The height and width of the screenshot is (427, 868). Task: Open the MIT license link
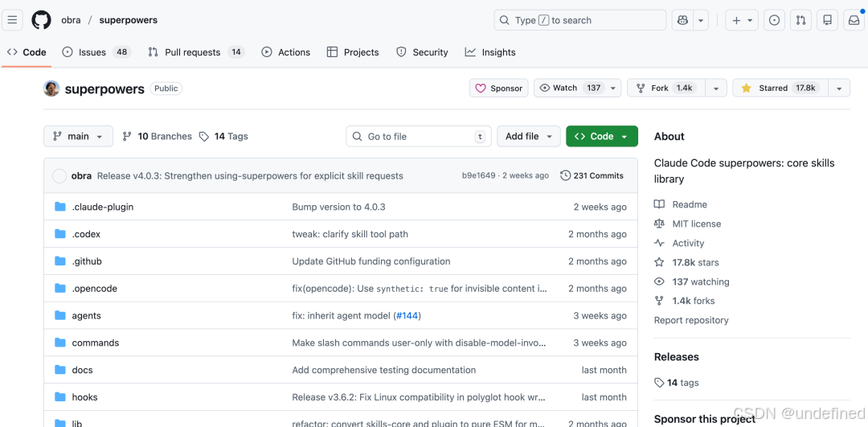pos(687,224)
